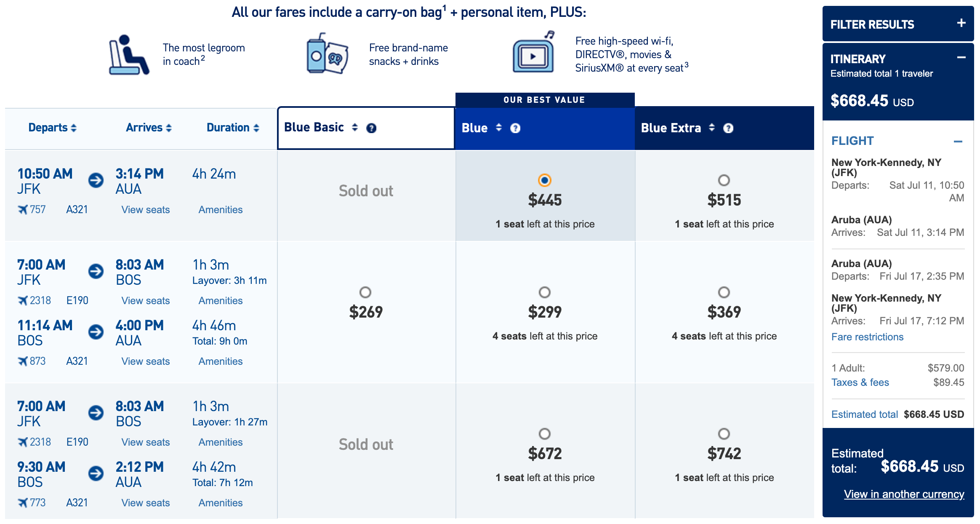Click the arrow icon between 10:50 AM and 3:14 PM
The image size is (980, 524).
(96, 181)
